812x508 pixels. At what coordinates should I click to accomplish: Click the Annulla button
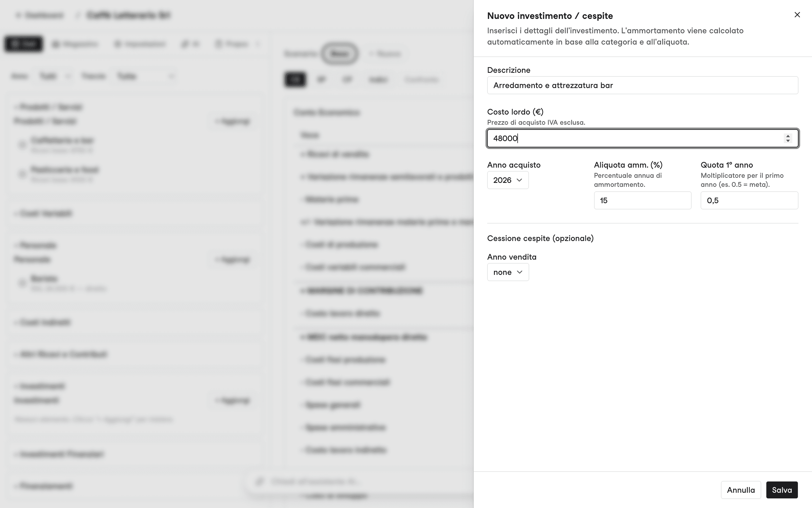tap(741, 490)
